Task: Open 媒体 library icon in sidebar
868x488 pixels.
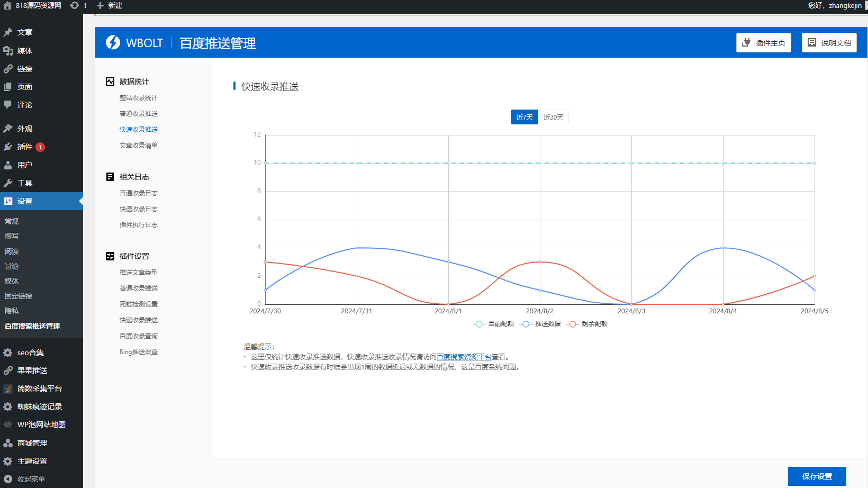Action: tap(8, 51)
